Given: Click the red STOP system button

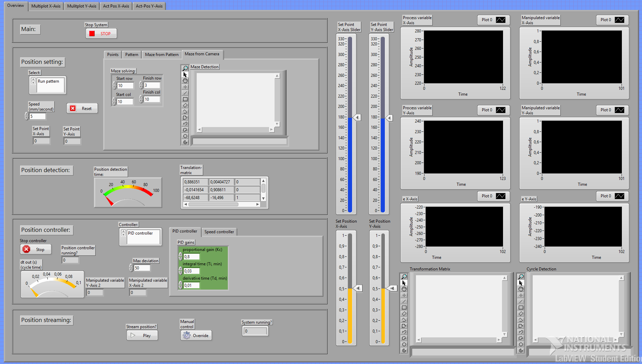Looking at the screenshot, I should [x=101, y=33].
